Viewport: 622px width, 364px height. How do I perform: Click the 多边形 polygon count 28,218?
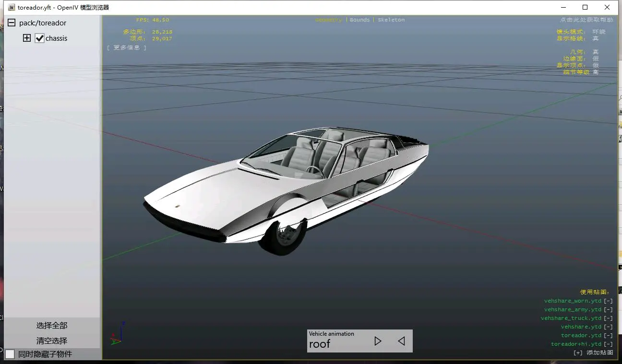tap(148, 32)
